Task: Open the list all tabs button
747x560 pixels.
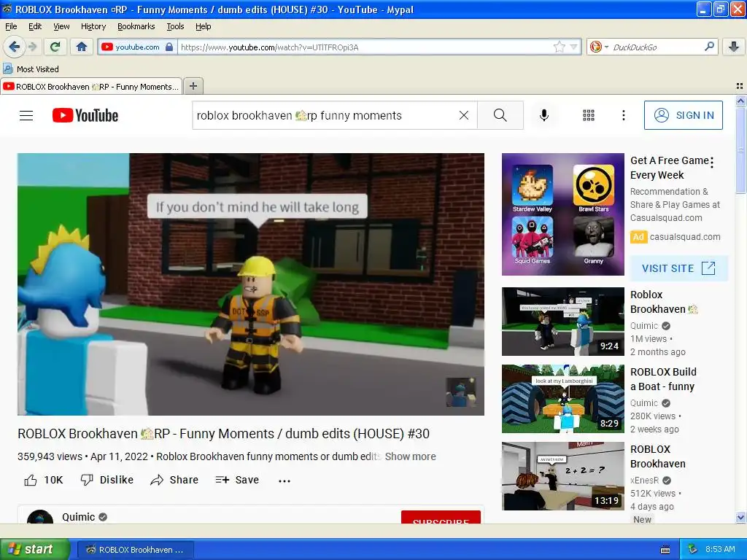Action: pyautogui.click(x=740, y=86)
